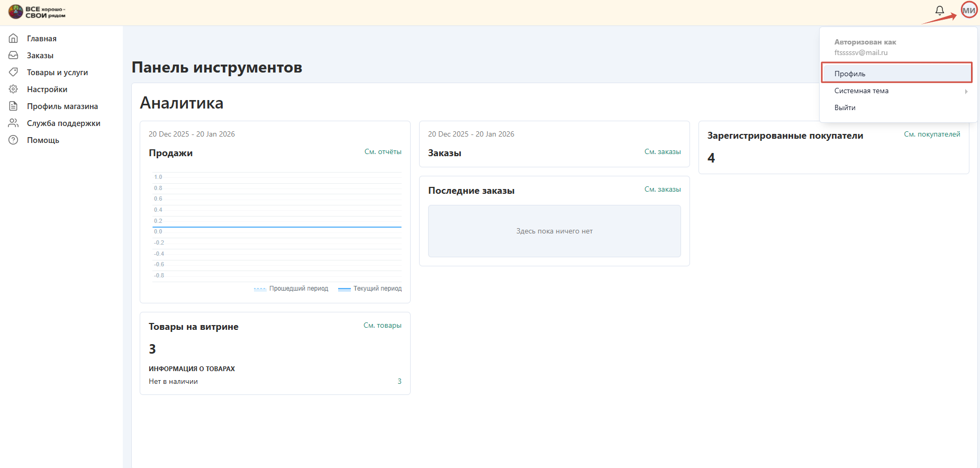Screen dimensions: 980x468
Task: Toggle the Прошедший период chart legend
Action: [292, 289]
